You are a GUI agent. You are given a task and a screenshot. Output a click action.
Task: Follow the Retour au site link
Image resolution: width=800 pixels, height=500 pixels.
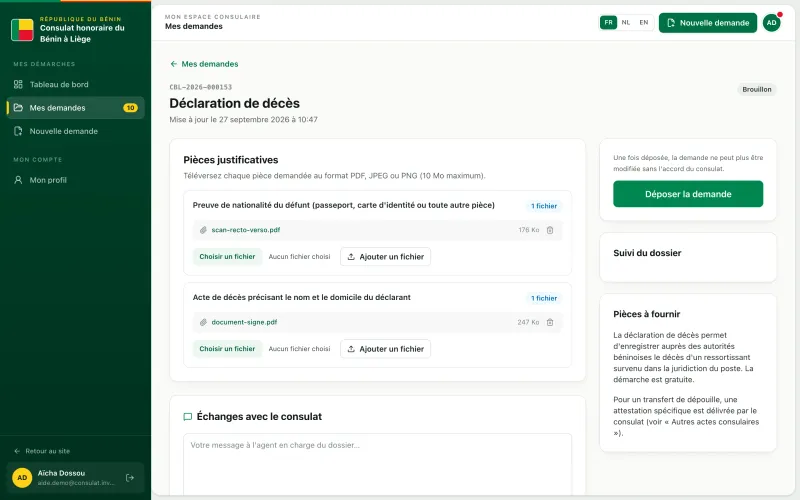pos(42,451)
